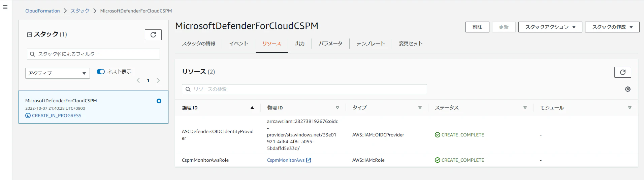Image resolution: width=644 pixels, height=180 pixels.
Task: Click the 削除 button
Action: [x=477, y=27]
